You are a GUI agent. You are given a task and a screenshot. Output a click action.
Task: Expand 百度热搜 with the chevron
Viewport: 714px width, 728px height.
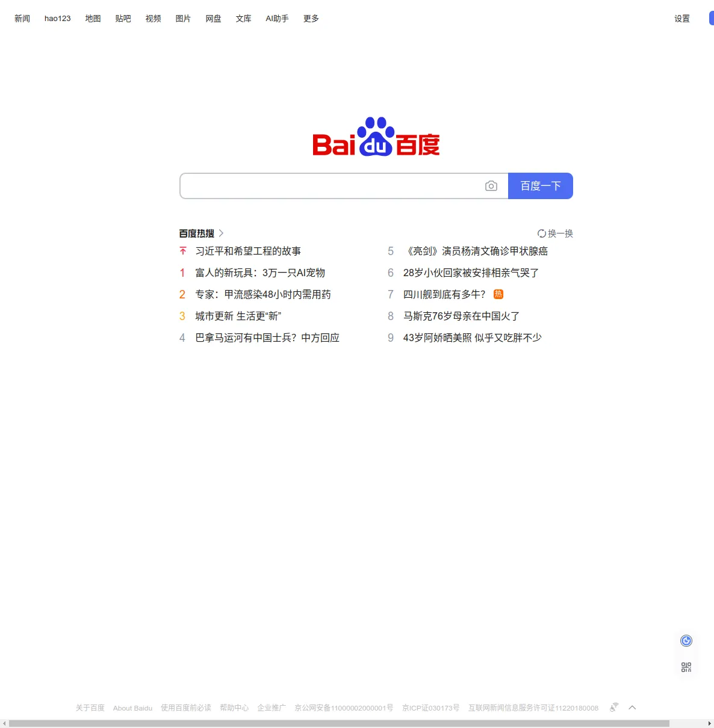point(221,233)
